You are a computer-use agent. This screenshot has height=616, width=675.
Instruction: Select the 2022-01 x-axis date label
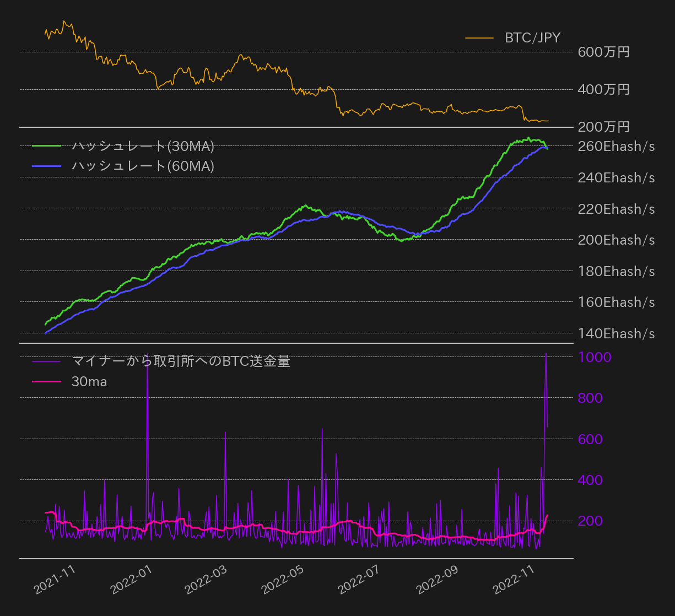131,580
